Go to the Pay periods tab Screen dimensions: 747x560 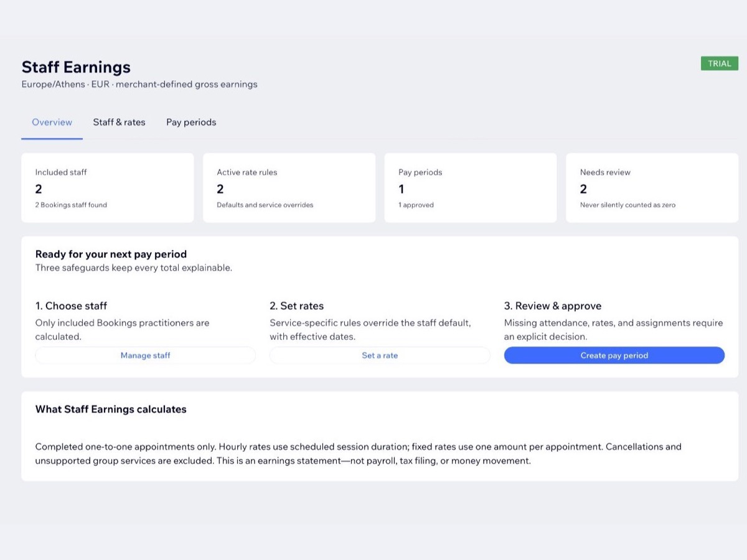[x=191, y=123]
